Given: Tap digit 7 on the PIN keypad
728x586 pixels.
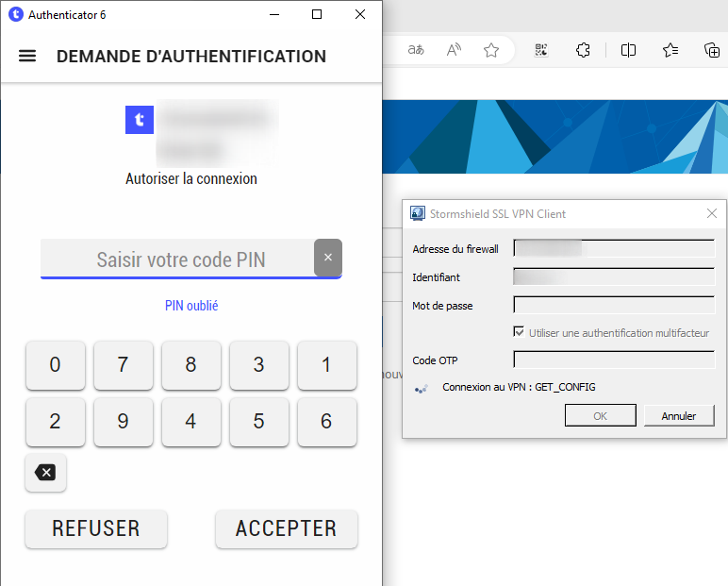Looking at the screenshot, I should pyautogui.click(x=123, y=365).
